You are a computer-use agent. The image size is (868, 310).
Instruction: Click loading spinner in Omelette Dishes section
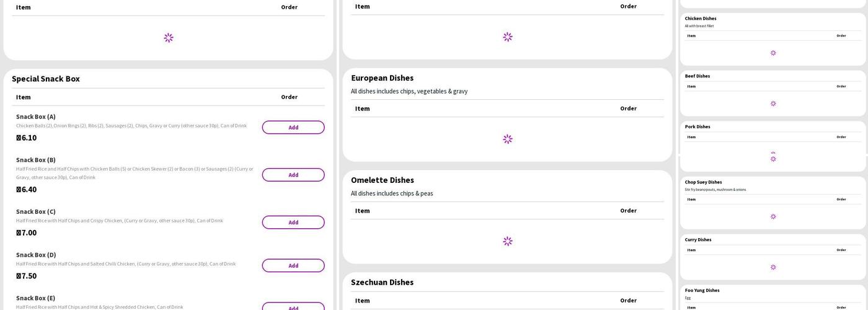[x=507, y=241]
